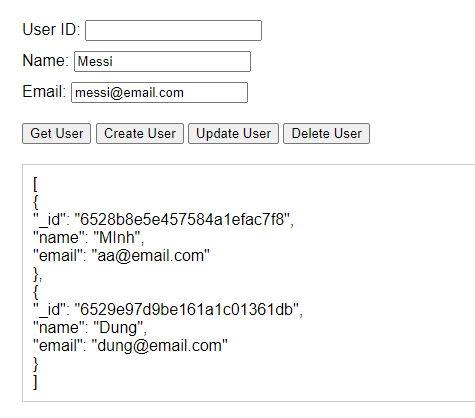Screen dimensions: 475x418
Task: Click the dung@email.com email line
Action: coord(130,346)
